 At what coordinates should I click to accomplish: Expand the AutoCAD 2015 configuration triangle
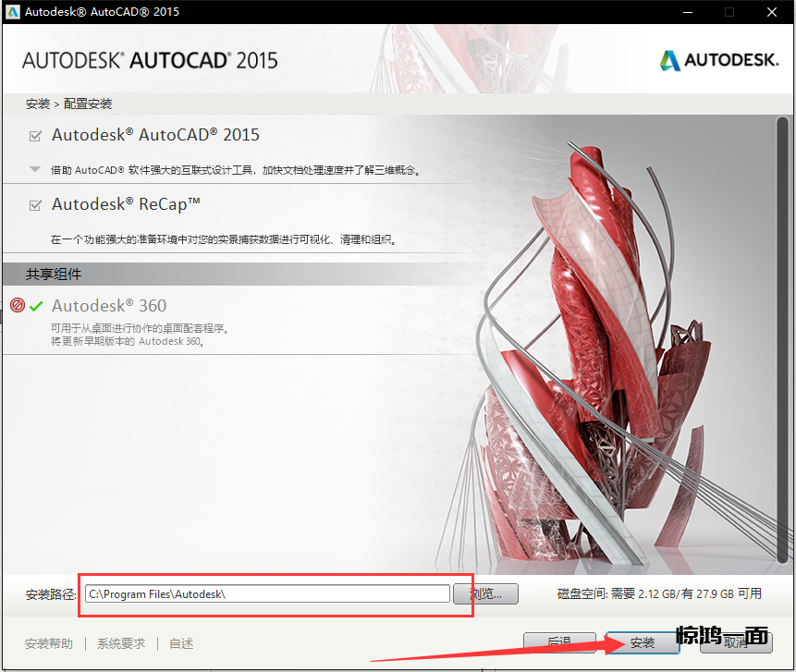coord(35,169)
